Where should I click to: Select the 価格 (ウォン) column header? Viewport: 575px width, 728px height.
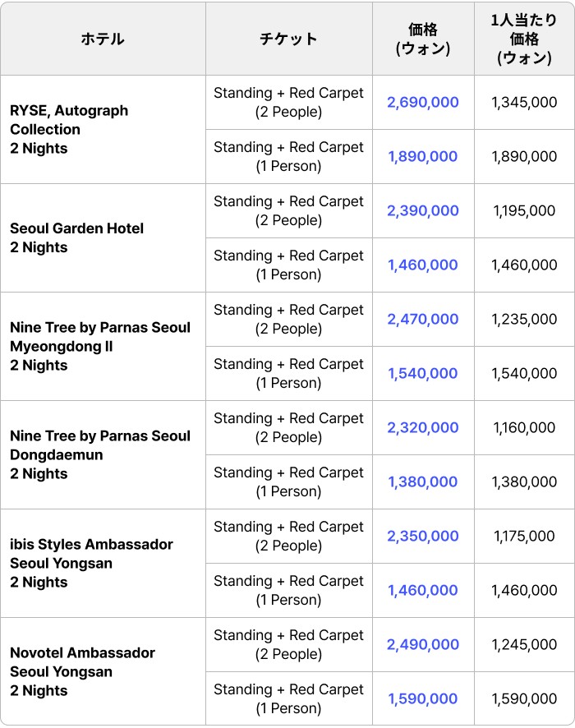click(423, 39)
